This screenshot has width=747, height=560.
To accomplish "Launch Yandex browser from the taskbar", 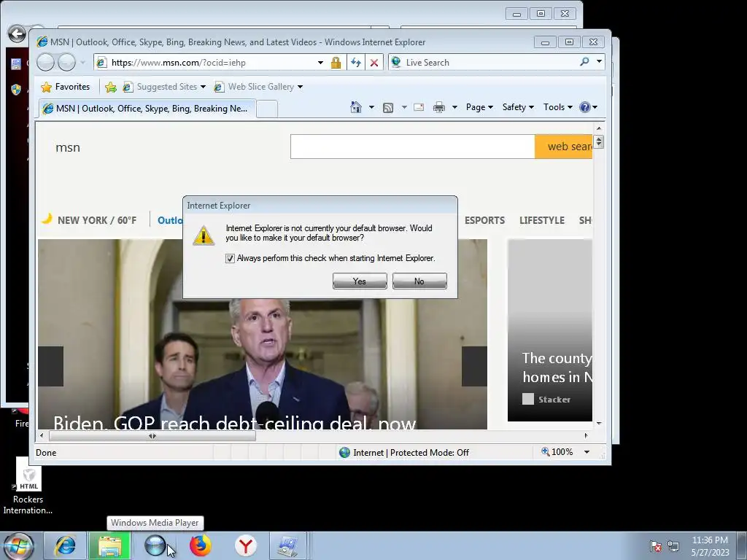I will (245, 545).
